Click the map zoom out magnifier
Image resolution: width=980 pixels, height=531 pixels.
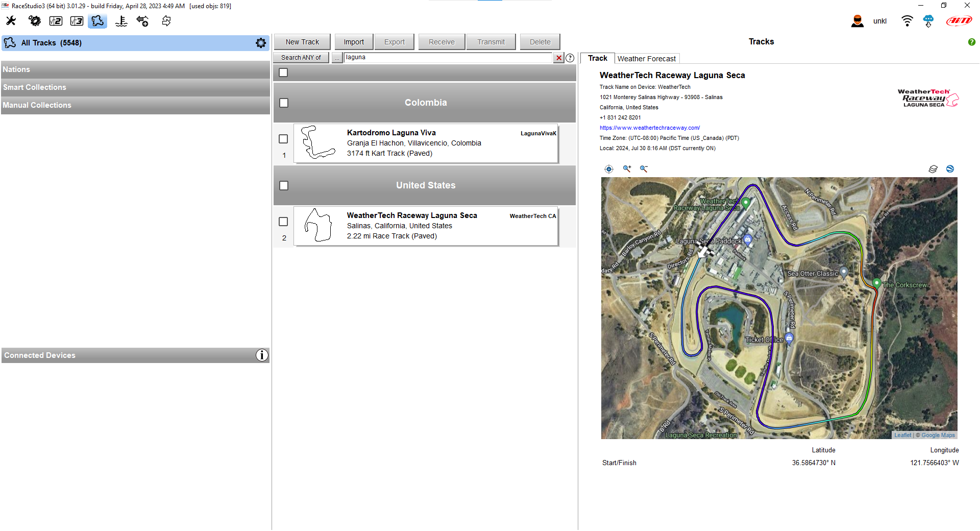pyautogui.click(x=644, y=169)
